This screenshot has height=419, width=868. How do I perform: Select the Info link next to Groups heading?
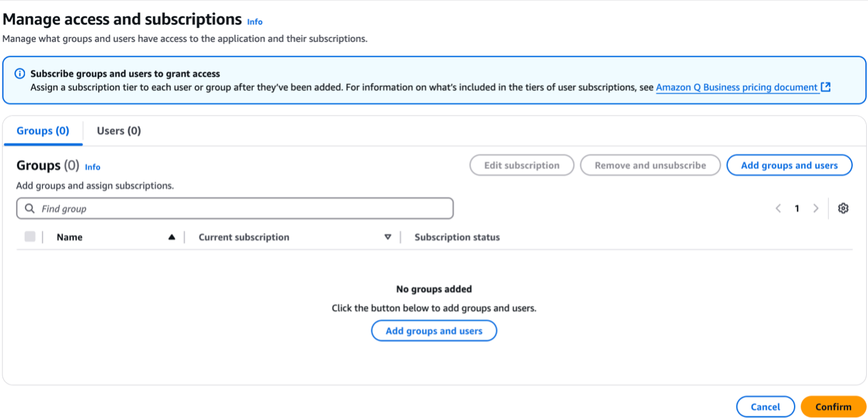pyautogui.click(x=92, y=166)
